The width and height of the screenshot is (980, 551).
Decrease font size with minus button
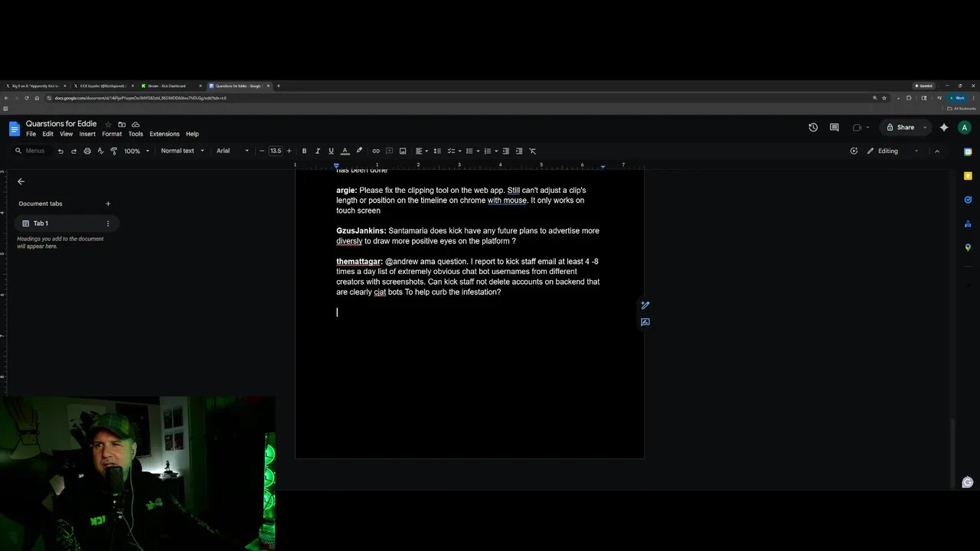click(x=262, y=151)
